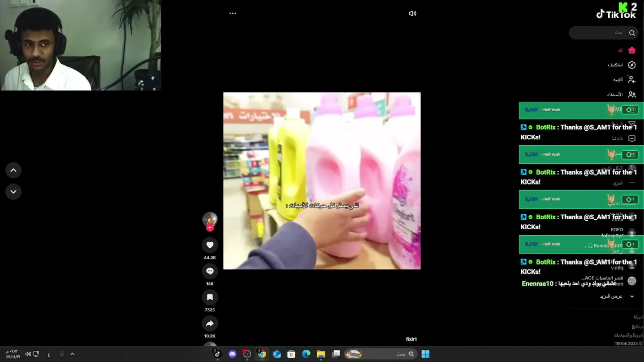Share the video via arrow icon

click(210, 323)
